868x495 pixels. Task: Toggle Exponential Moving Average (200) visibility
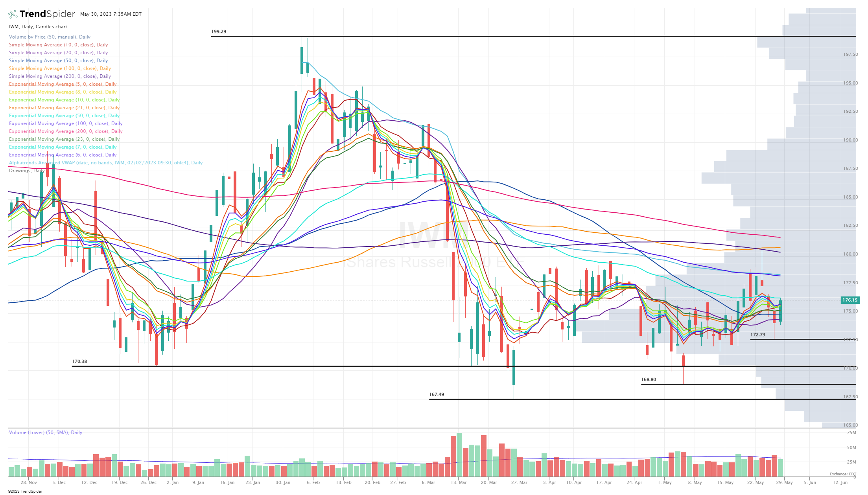coord(65,131)
